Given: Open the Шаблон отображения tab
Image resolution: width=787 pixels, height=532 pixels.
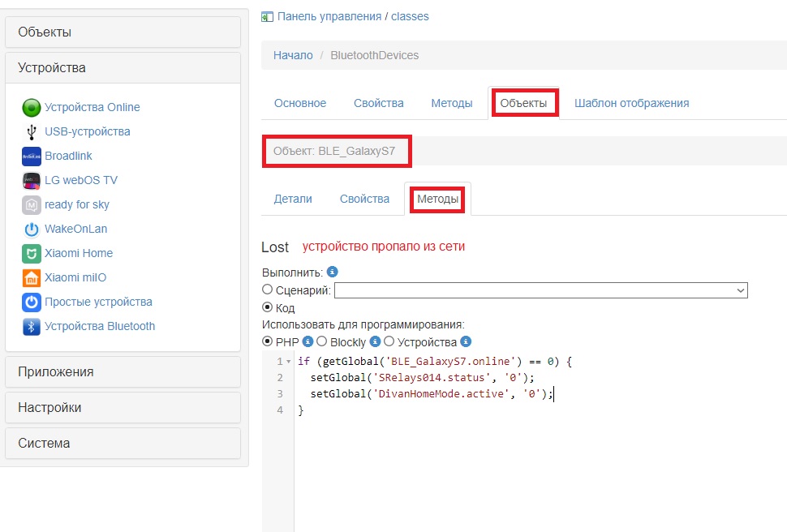Looking at the screenshot, I should (x=631, y=103).
